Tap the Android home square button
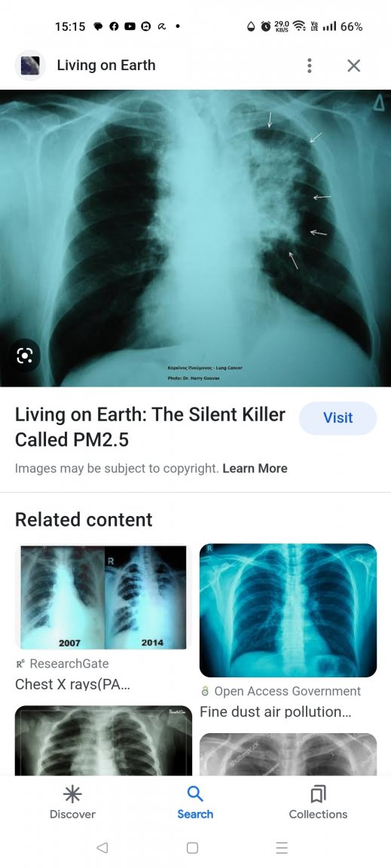Viewport: 391px width, 868px height. point(192,848)
